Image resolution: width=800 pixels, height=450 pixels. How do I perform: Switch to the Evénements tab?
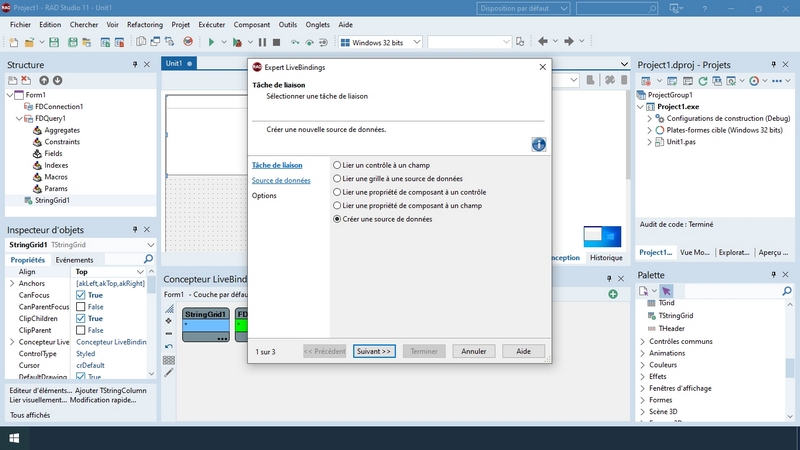pos(74,259)
